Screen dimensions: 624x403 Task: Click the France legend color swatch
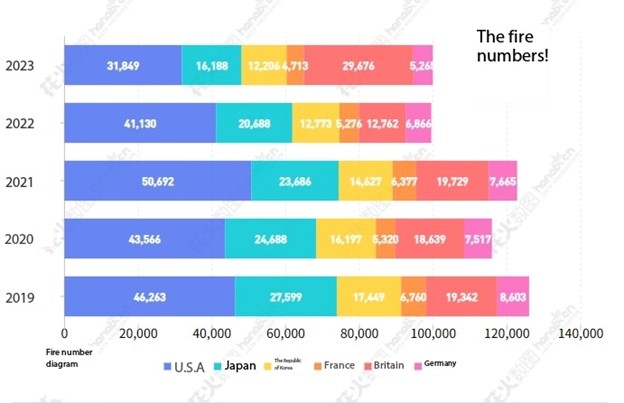coord(316,367)
